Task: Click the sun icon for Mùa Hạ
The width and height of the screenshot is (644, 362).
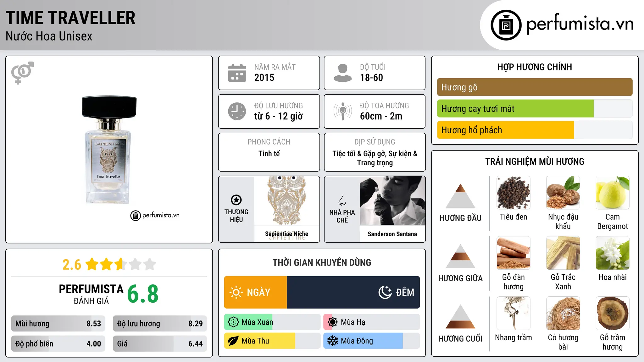Action: click(x=333, y=322)
